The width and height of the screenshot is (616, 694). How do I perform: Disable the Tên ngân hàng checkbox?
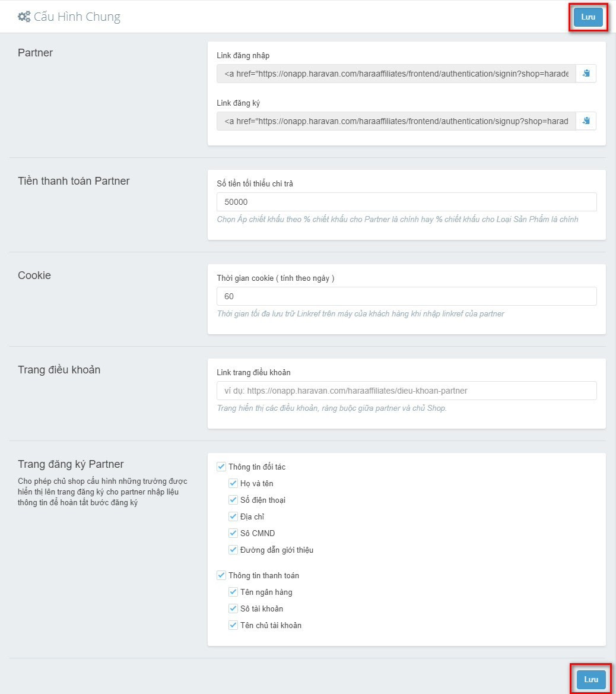click(x=233, y=592)
